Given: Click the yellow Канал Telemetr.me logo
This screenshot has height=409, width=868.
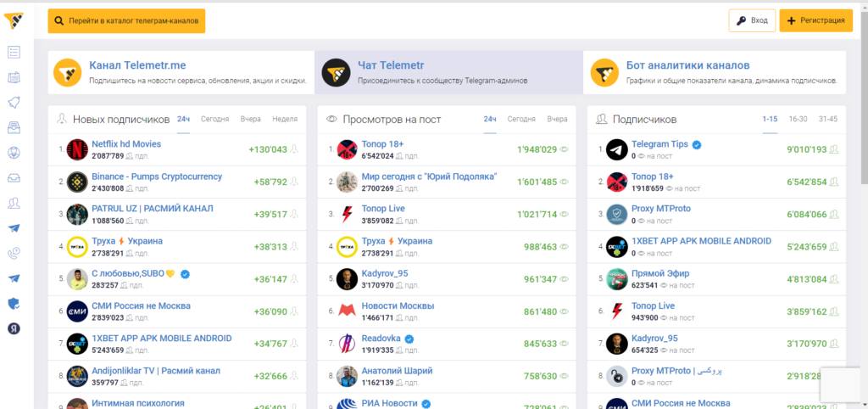Looking at the screenshot, I should [x=68, y=73].
